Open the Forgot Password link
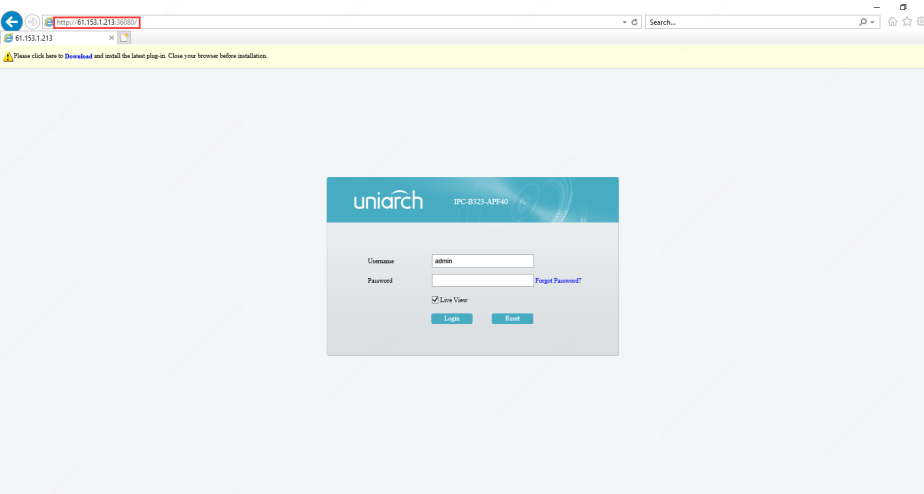Image resolution: width=924 pixels, height=494 pixels. [x=558, y=281]
